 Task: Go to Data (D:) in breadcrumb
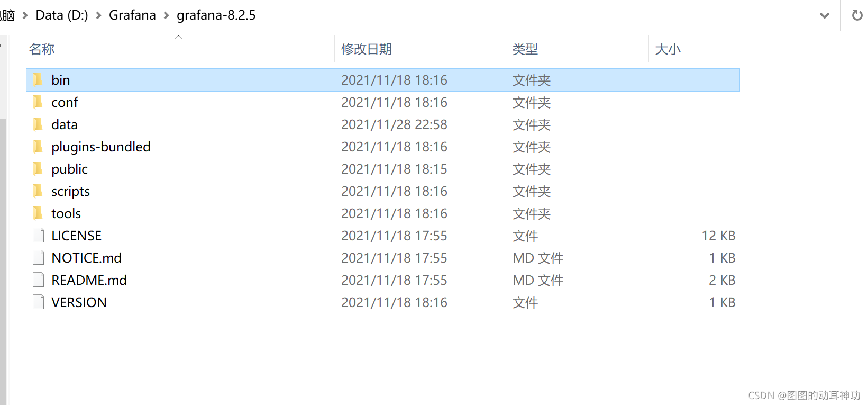click(x=62, y=15)
